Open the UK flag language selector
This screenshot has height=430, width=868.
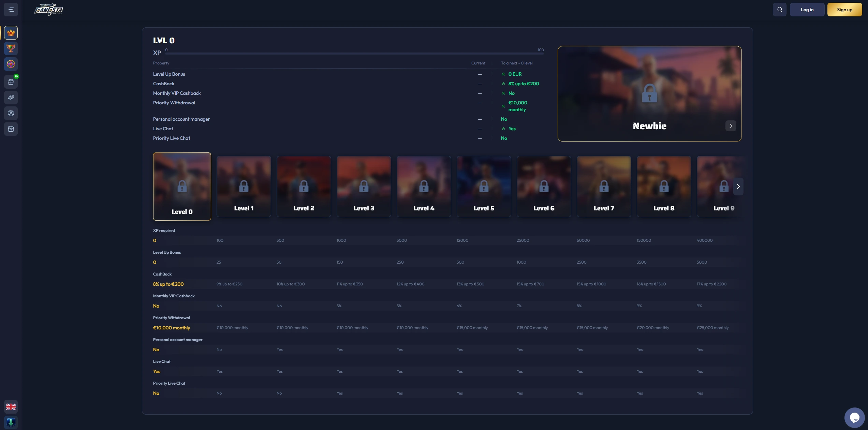[x=11, y=406]
